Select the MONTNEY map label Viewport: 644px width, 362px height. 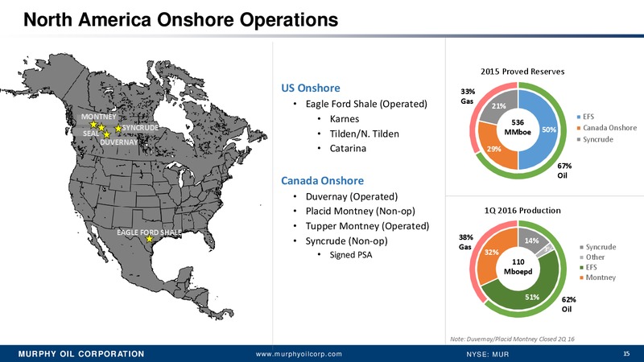tap(98, 117)
